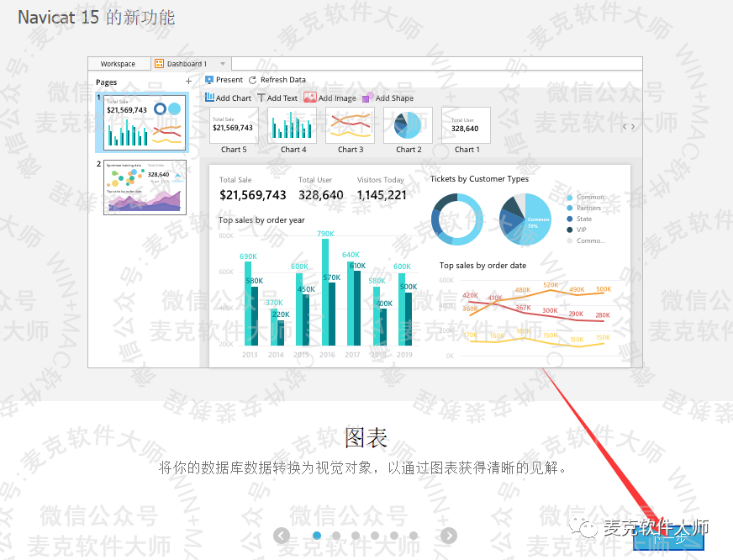
Task: Click the donut chart under Tickets by Customer Types
Action: (x=456, y=219)
